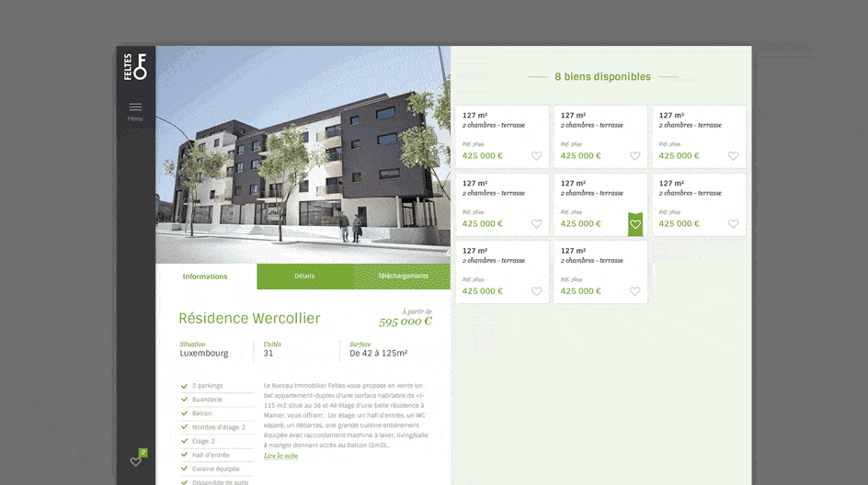
Task: Click the '2 parkings' feature row
Action: pos(217,386)
